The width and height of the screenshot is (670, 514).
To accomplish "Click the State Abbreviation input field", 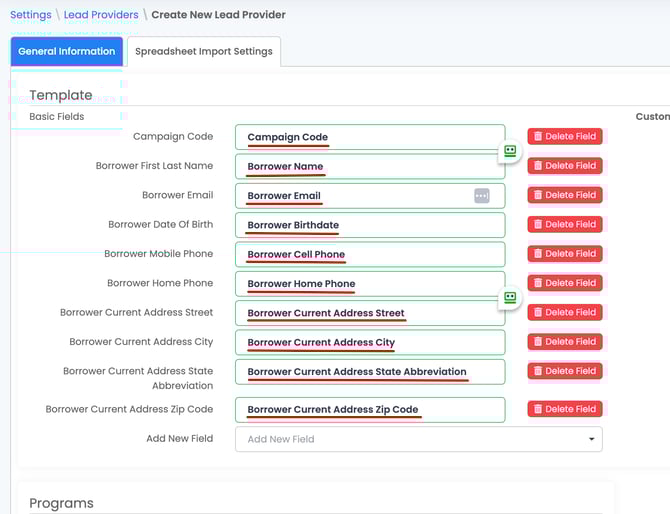I will click(370, 372).
